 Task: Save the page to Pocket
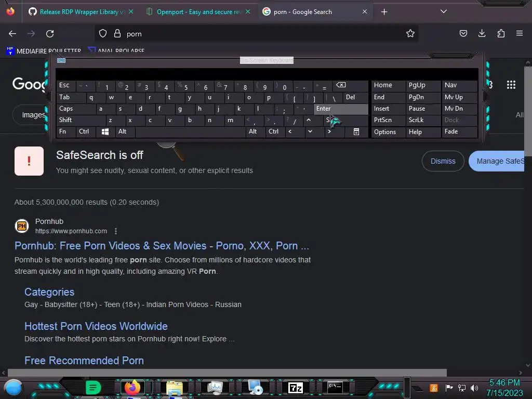click(463, 33)
